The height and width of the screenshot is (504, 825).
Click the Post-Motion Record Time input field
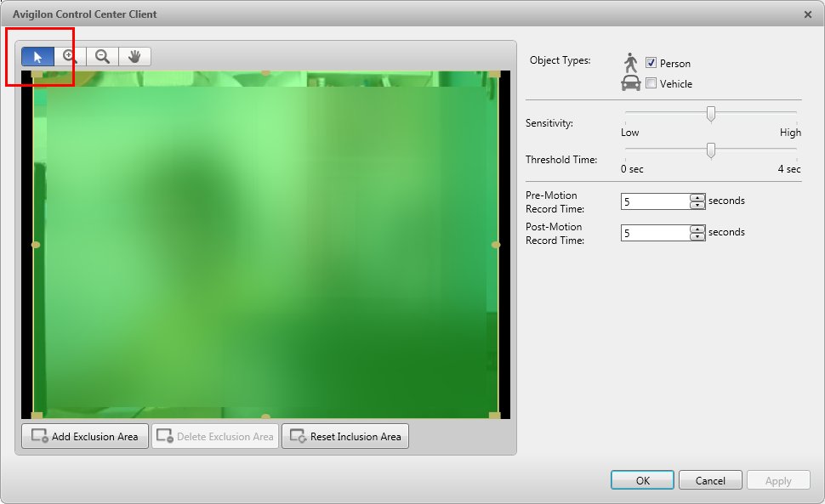pos(655,232)
